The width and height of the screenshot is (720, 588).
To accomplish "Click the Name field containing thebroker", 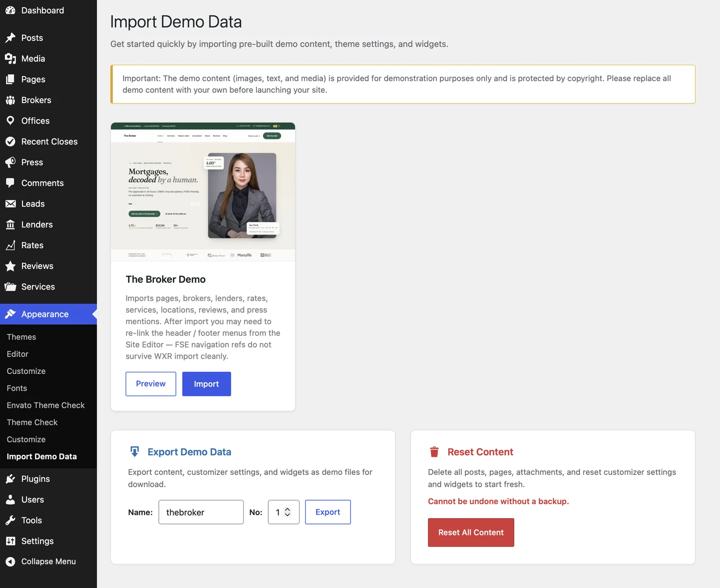I will click(x=201, y=512).
